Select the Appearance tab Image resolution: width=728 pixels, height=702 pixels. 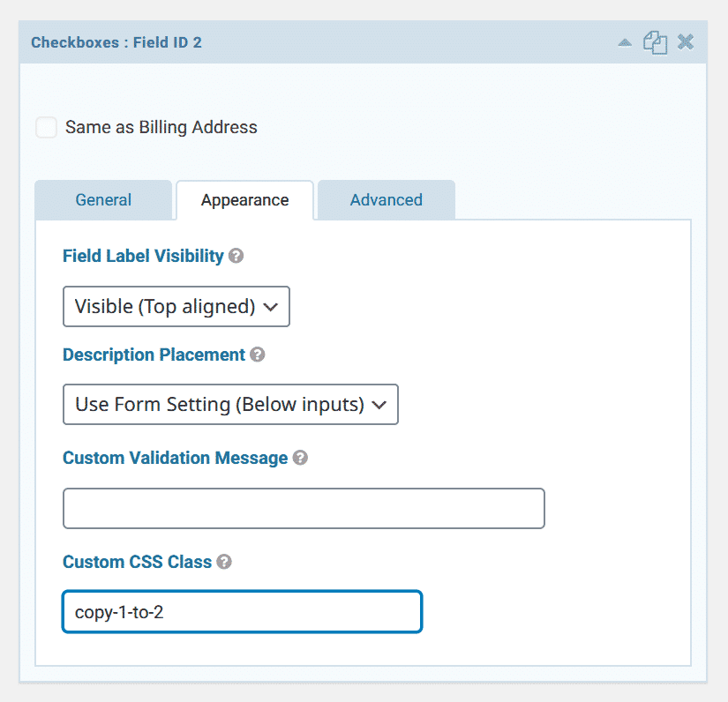[244, 200]
